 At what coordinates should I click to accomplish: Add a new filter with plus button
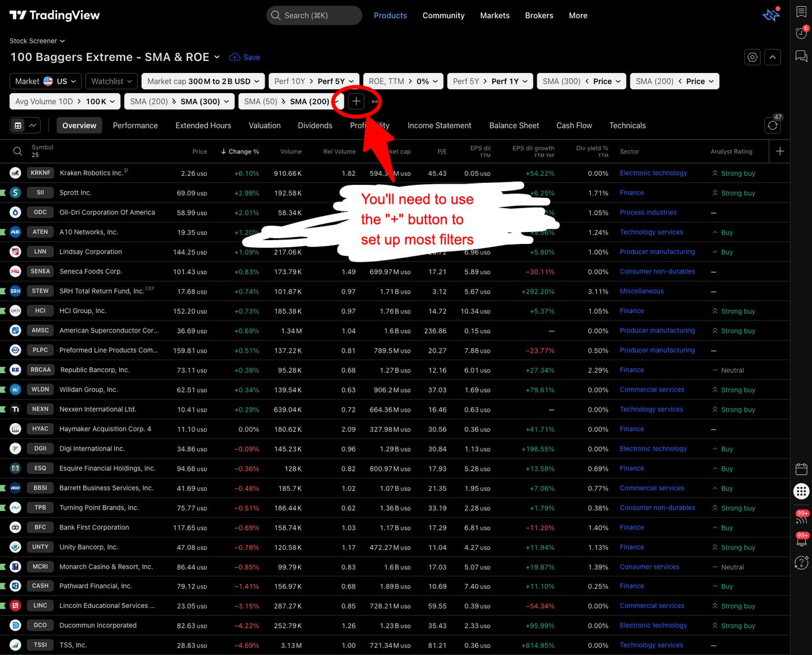click(356, 101)
